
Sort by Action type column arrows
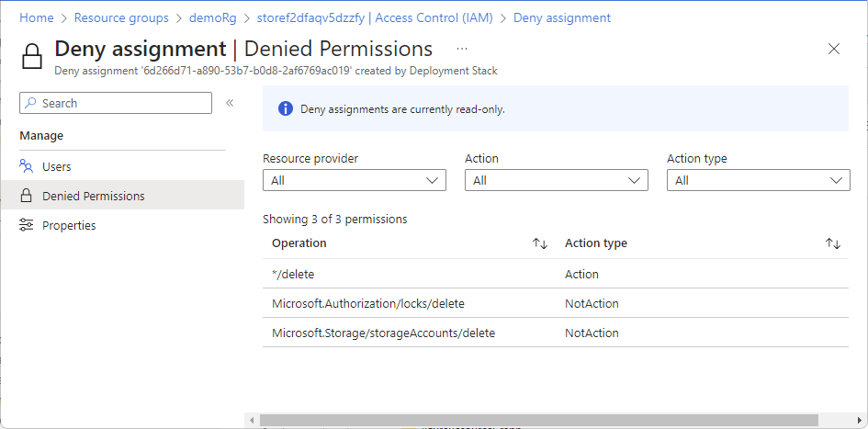(x=833, y=243)
